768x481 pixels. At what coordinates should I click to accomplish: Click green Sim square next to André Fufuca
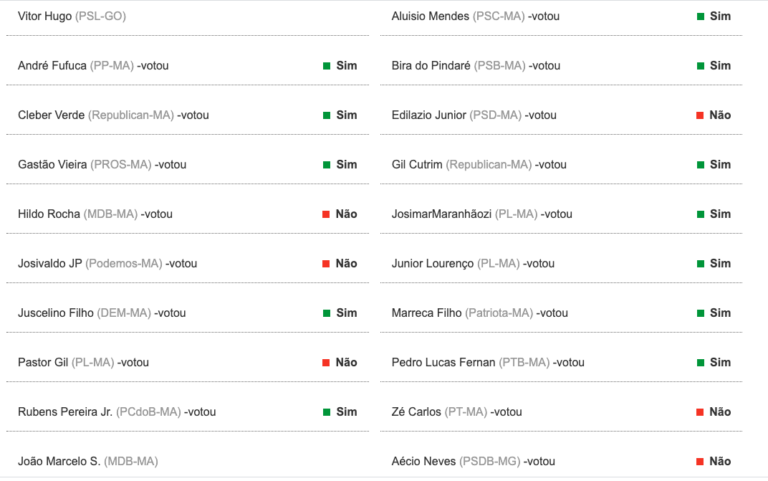click(327, 66)
